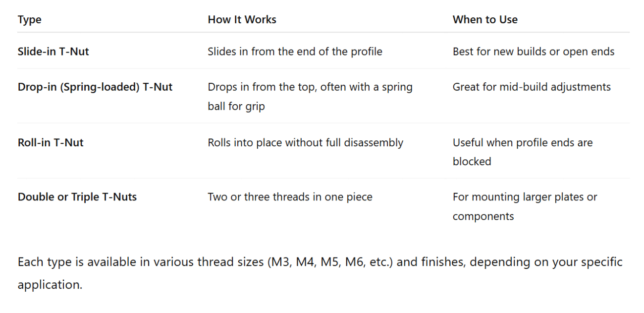Click the 'spring ball for grip' text line

pyautogui.click(x=236, y=107)
